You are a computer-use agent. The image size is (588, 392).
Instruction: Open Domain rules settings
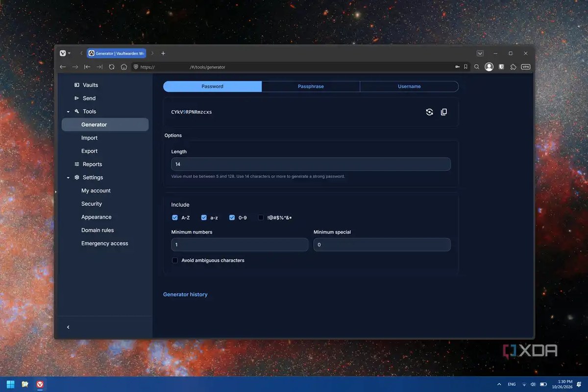point(98,230)
